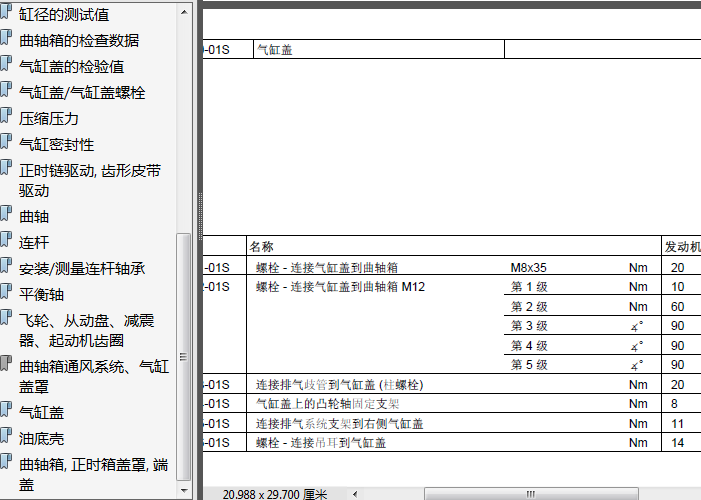
Task: Jump to 压缩压力 bookmark
Action: [x=49, y=119]
